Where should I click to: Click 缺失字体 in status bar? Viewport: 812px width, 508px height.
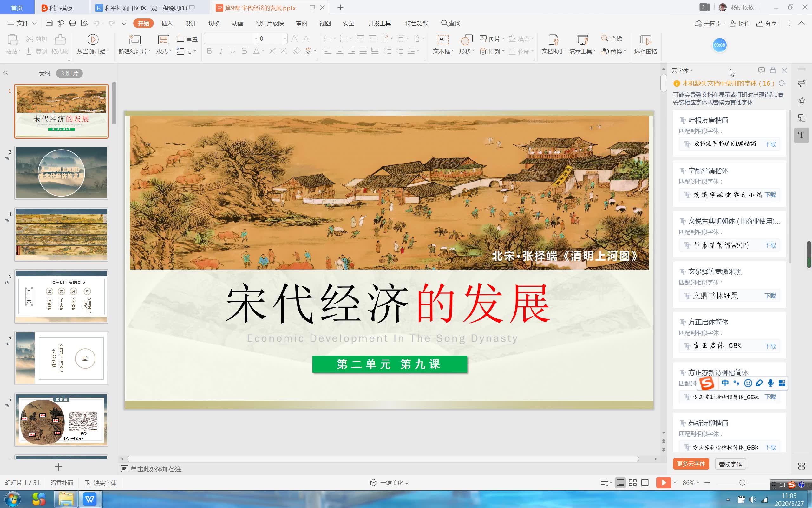click(100, 483)
